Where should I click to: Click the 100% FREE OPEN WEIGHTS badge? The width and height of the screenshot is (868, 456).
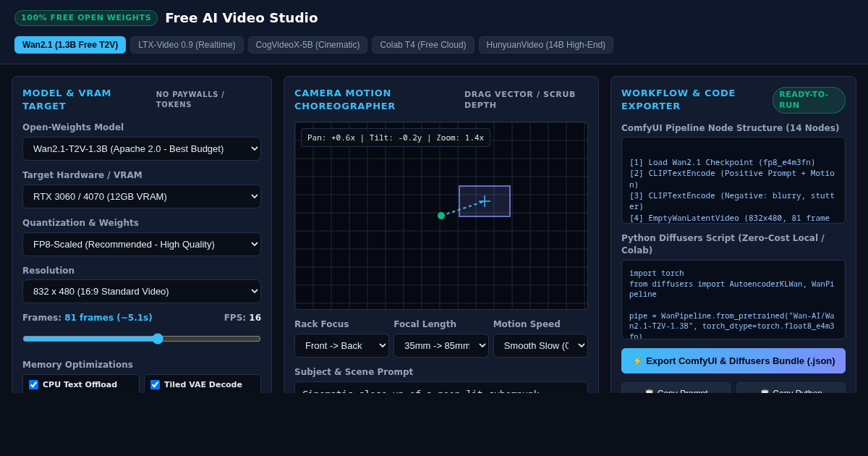[x=86, y=18]
